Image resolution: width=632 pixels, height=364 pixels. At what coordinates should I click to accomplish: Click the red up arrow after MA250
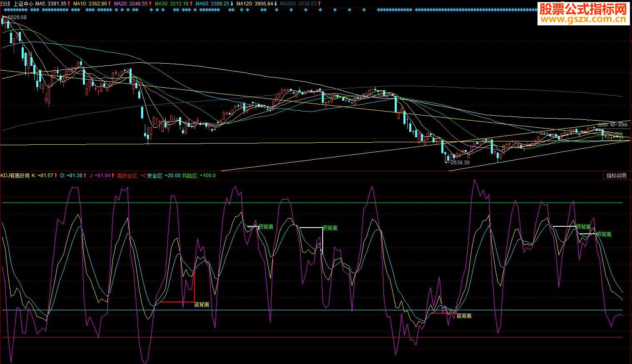point(320,3)
